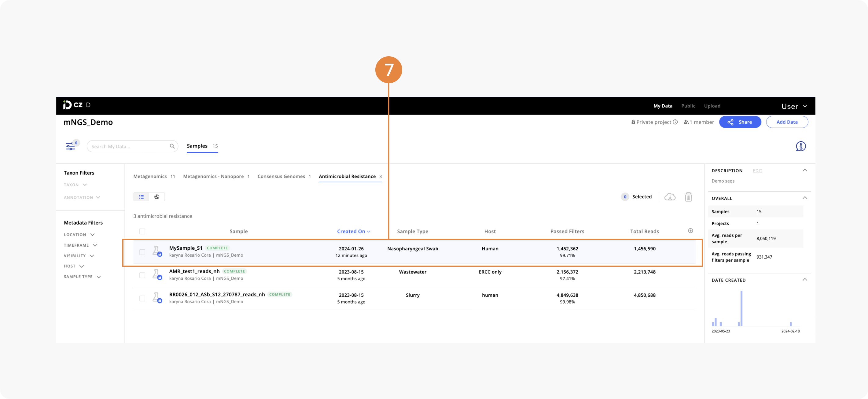Toggle the select-all samples checkbox
Viewport: 868px width, 399px height.
pos(142,231)
